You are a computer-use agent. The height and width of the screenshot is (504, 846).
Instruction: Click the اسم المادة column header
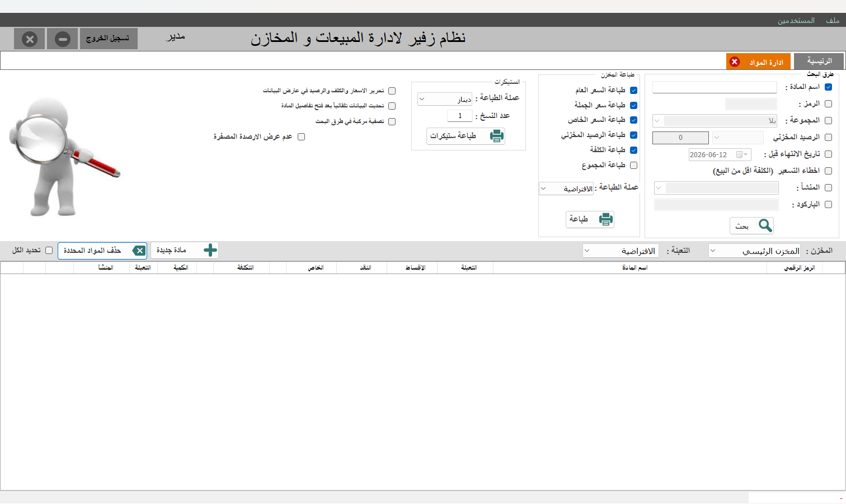(630, 268)
